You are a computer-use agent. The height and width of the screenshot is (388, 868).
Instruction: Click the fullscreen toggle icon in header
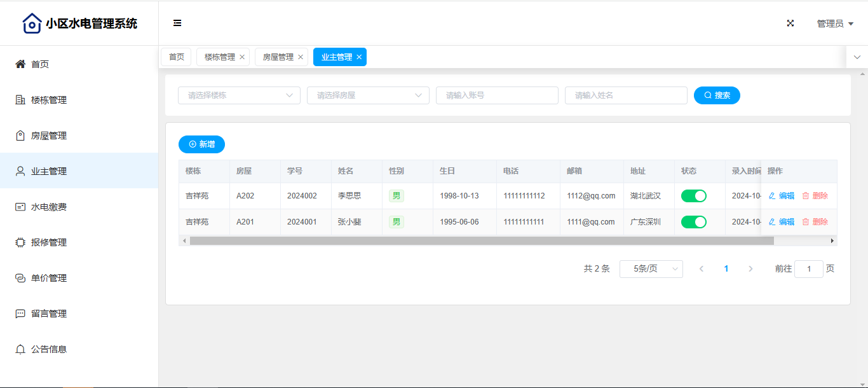[790, 23]
